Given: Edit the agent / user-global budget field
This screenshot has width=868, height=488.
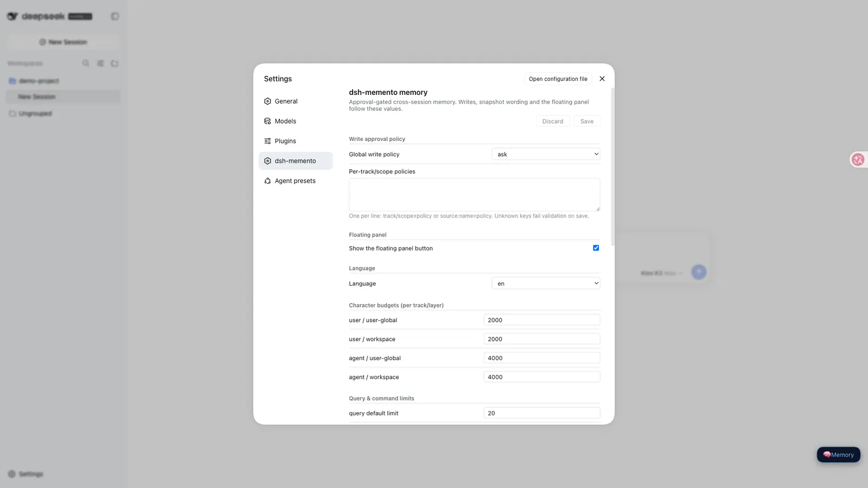Looking at the screenshot, I should (x=542, y=358).
